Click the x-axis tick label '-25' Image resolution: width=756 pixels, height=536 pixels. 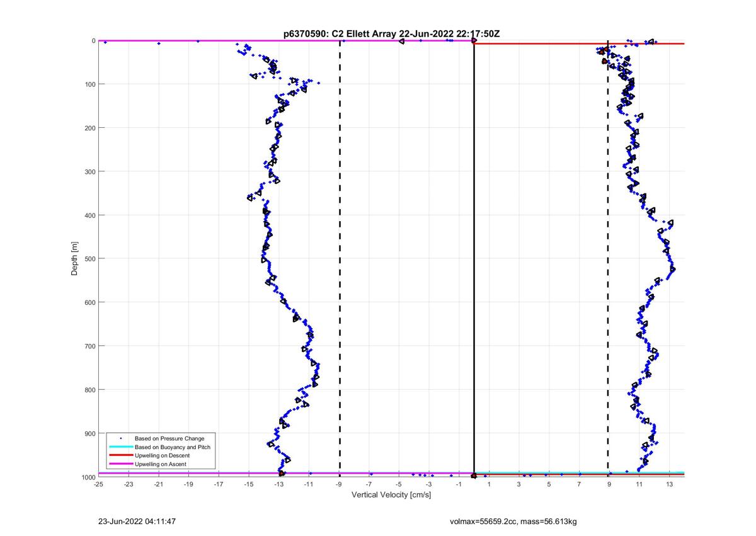coord(98,484)
